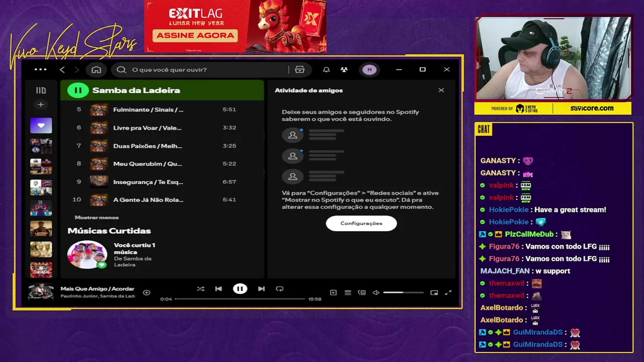Open the queue icon
Screen dimensions: 644x362
[348, 293]
